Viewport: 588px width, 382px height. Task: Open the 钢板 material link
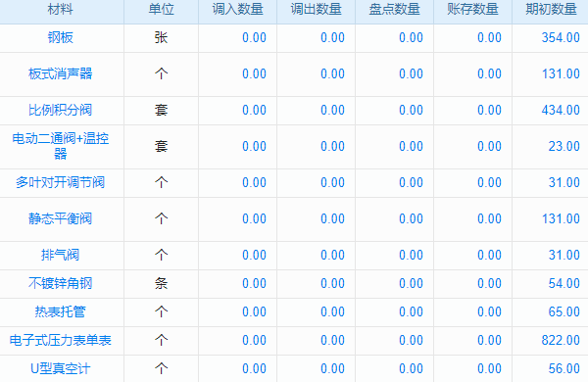click(60, 37)
